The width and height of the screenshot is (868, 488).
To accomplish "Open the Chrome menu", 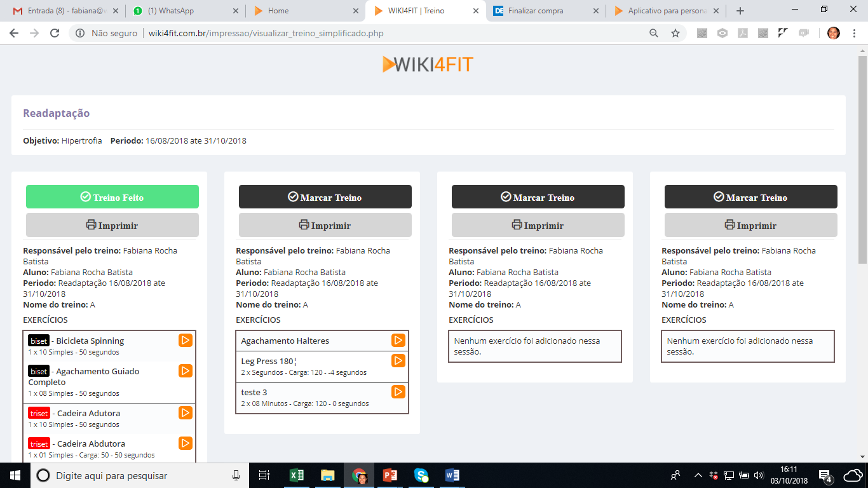I will [855, 33].
